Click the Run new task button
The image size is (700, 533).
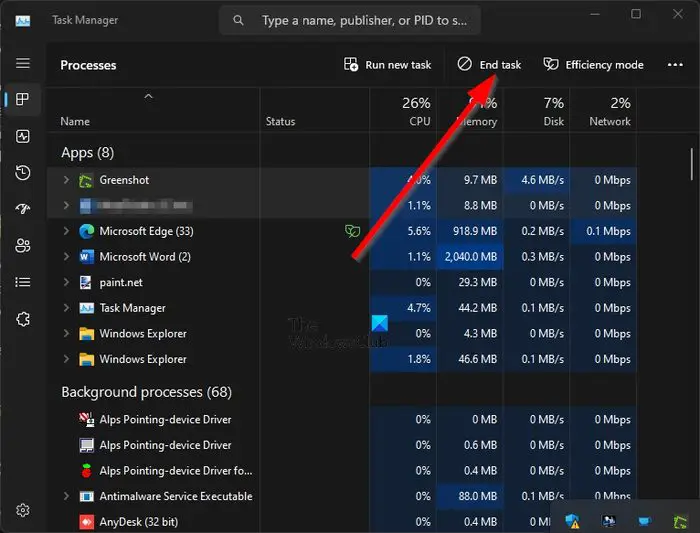tap(388, 65)
